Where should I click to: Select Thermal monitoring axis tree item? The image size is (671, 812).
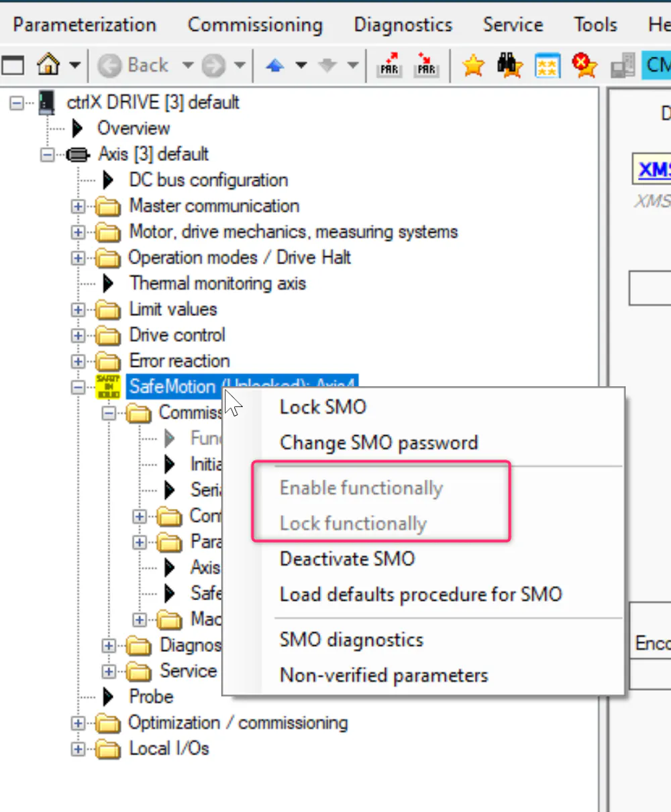click(218, 283)
